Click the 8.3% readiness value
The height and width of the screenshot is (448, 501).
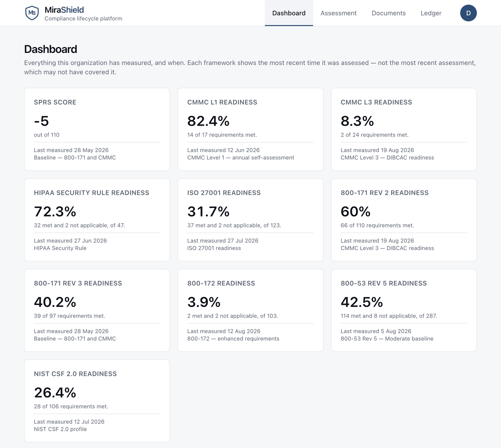(357, 121)
